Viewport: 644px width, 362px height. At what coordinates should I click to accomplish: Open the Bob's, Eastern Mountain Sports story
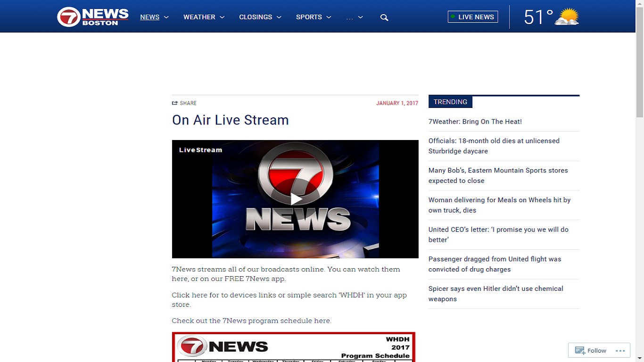tap(498, 175)
